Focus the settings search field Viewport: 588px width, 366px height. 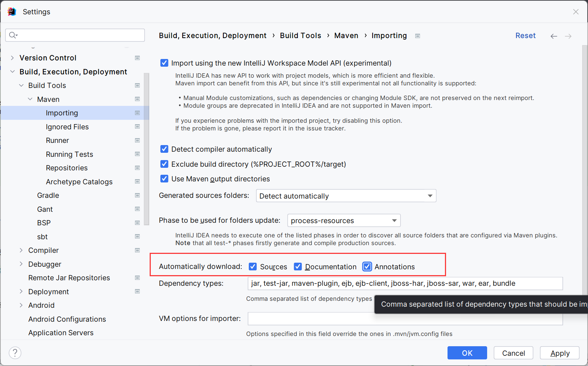75,35
